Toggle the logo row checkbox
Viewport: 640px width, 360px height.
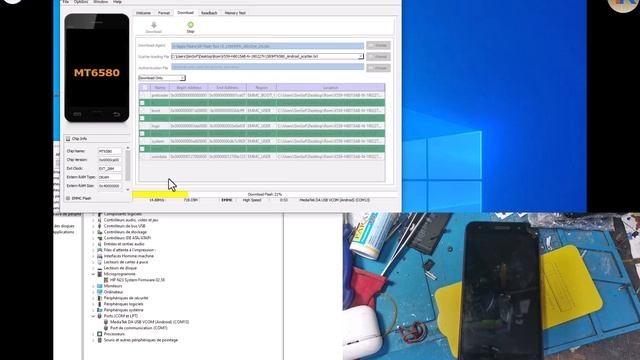(x=142, y=126)
